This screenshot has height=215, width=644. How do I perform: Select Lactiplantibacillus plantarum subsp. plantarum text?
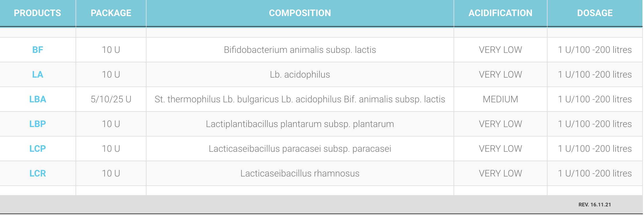point(300,124)
